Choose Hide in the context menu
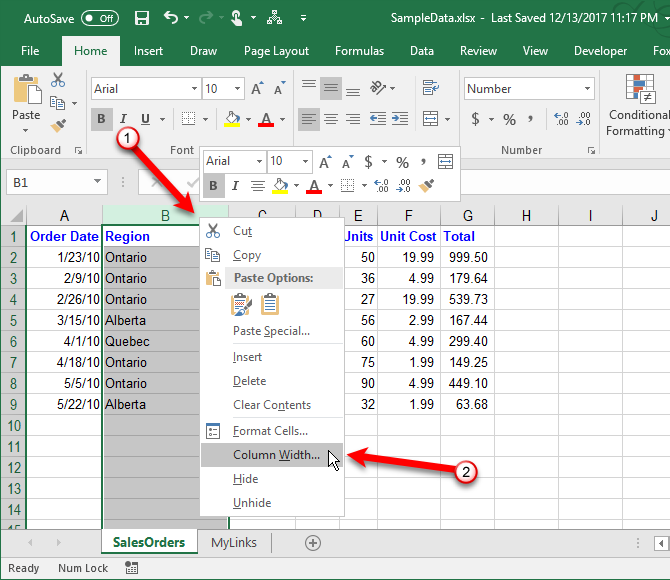Viewport: 670px width, 580px height. (x=246, y=479)
